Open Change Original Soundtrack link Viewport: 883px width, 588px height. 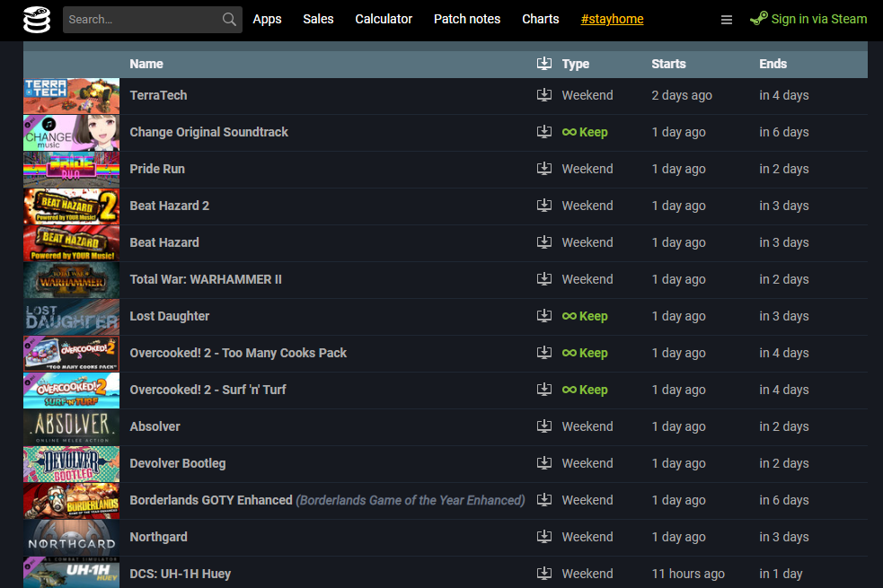pyautogui.click(x=209, y=132)
